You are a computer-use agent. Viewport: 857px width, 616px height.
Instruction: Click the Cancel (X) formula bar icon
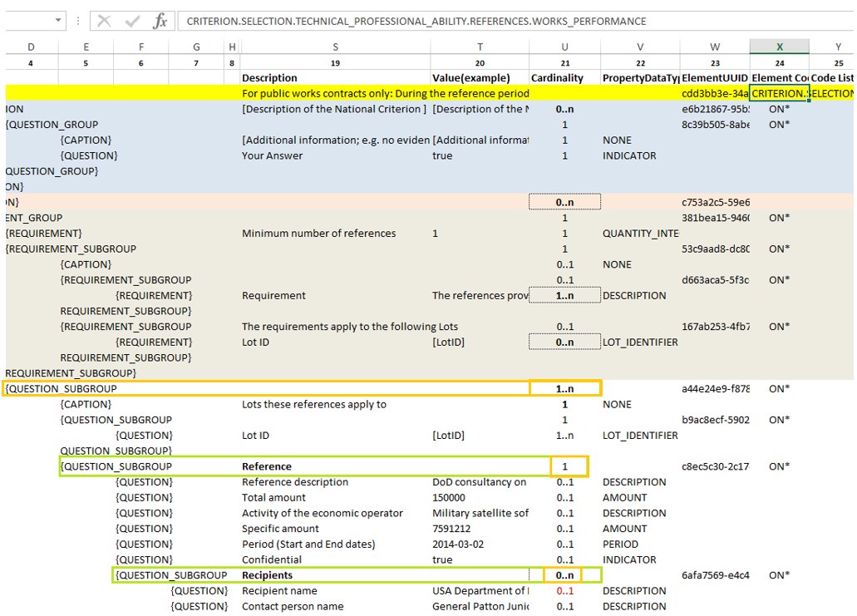(104, 22)
